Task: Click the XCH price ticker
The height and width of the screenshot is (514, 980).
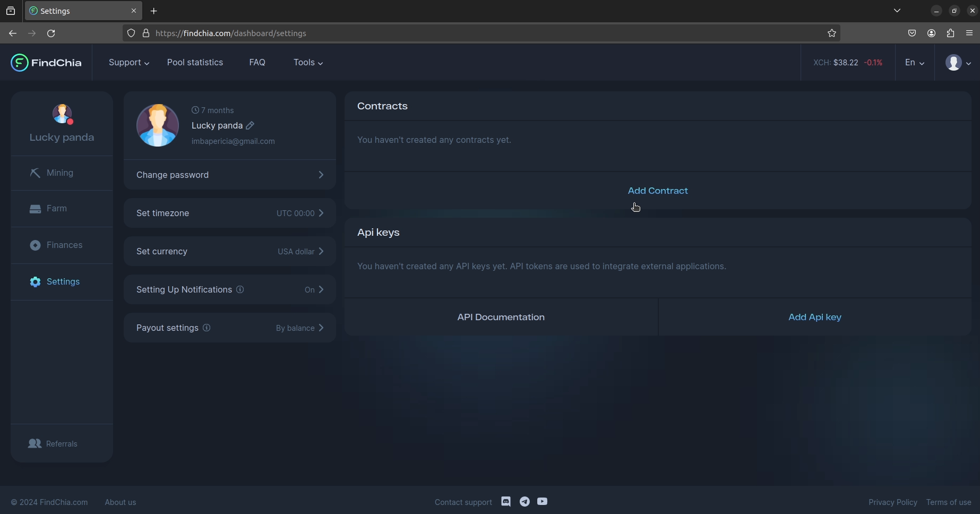Action: pyautogui.click(x=848, y=63)
